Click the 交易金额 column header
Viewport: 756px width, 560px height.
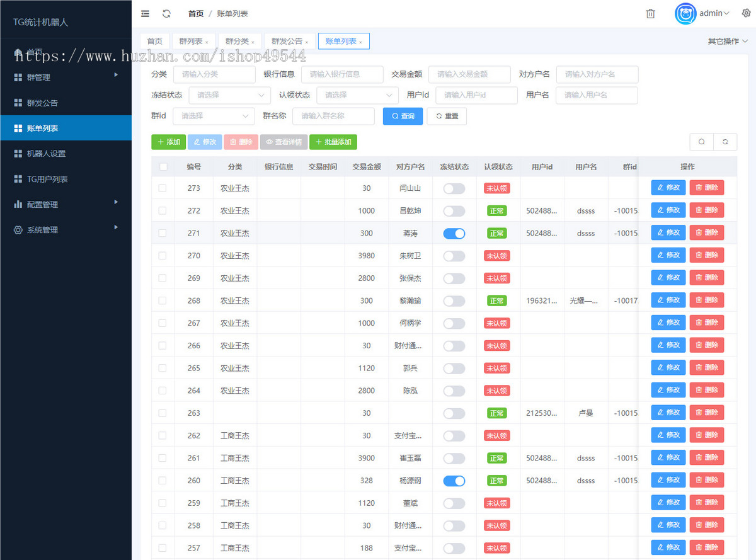click(x=367, y=167)
